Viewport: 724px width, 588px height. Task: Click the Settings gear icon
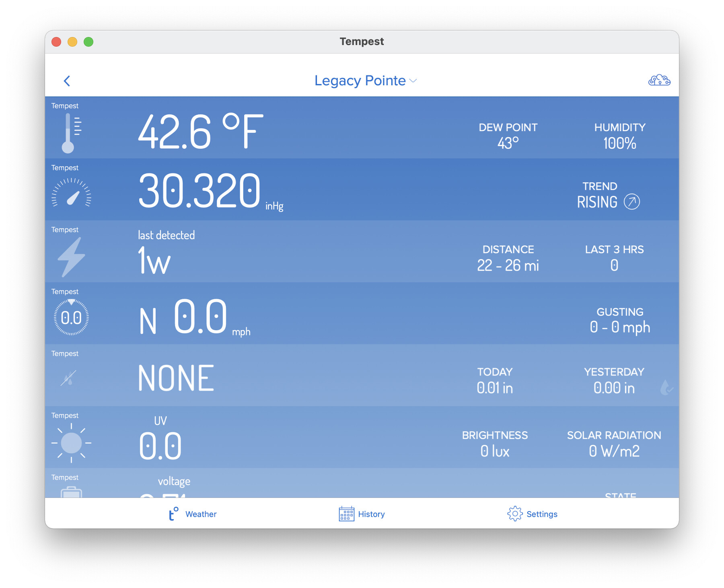tap(515, 514)
